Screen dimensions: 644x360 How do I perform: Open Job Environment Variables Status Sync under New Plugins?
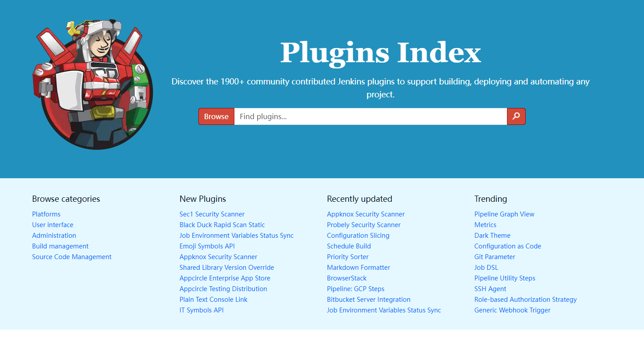[237, 236]
